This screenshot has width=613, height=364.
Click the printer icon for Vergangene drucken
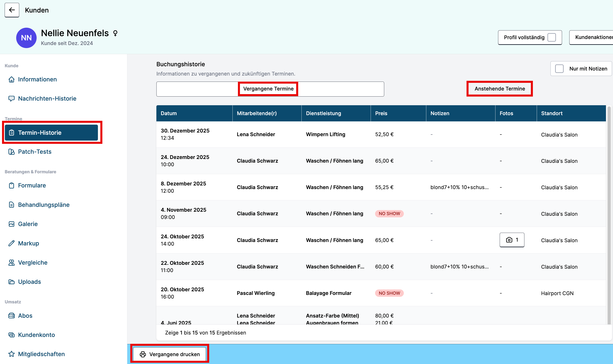[143, 354]
